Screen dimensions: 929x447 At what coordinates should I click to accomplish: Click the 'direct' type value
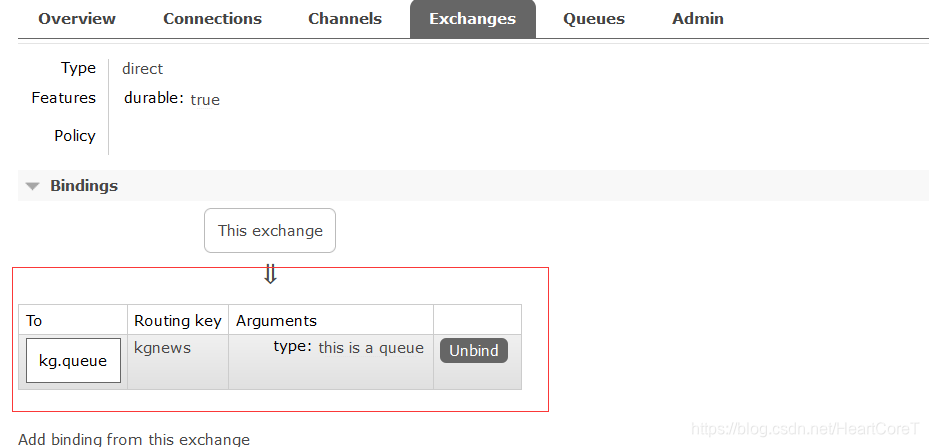[x=142, y=69]
